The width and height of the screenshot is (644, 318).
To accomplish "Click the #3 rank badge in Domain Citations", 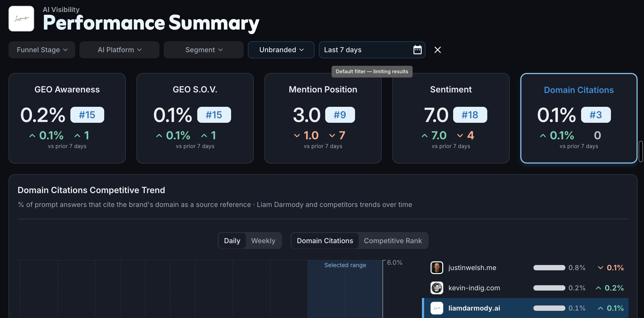I will pyautogui.click(x=596, y=115).
